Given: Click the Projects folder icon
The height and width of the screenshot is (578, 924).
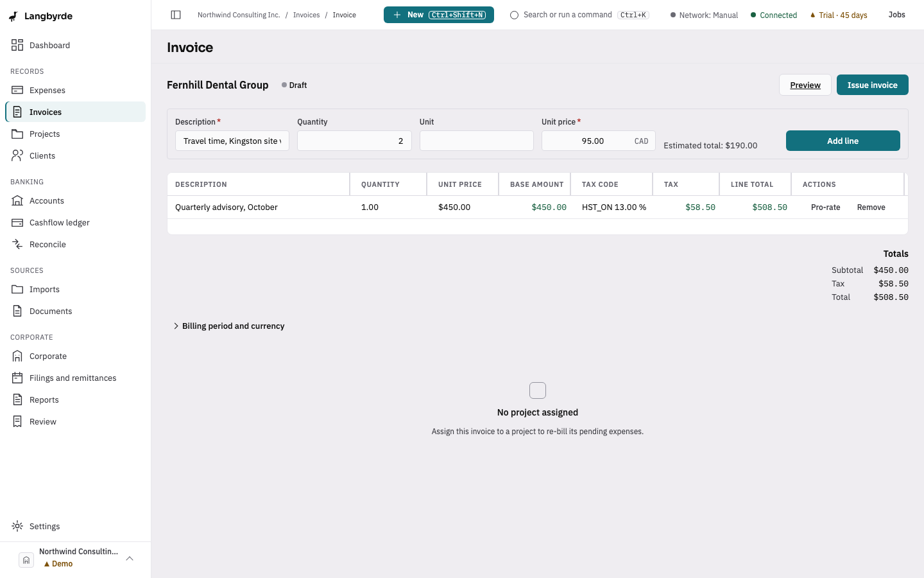Looking at the screenshot, I should (17, 134).
